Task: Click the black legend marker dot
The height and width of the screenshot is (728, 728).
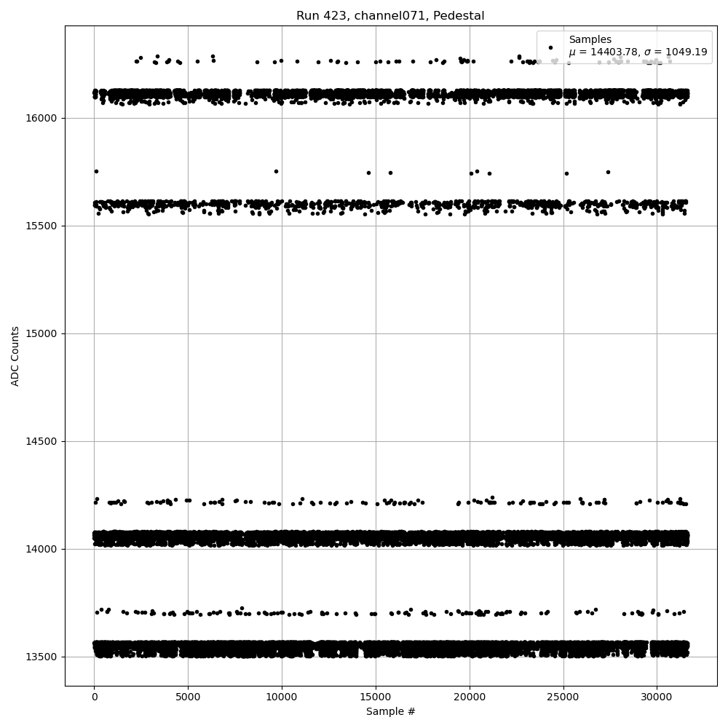Action: [x=550, y=47]
